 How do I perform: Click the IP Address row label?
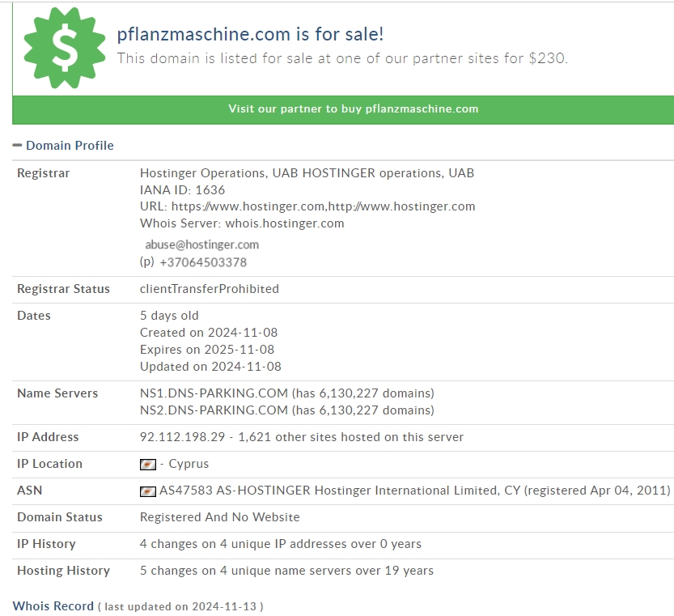coord(48,437)
